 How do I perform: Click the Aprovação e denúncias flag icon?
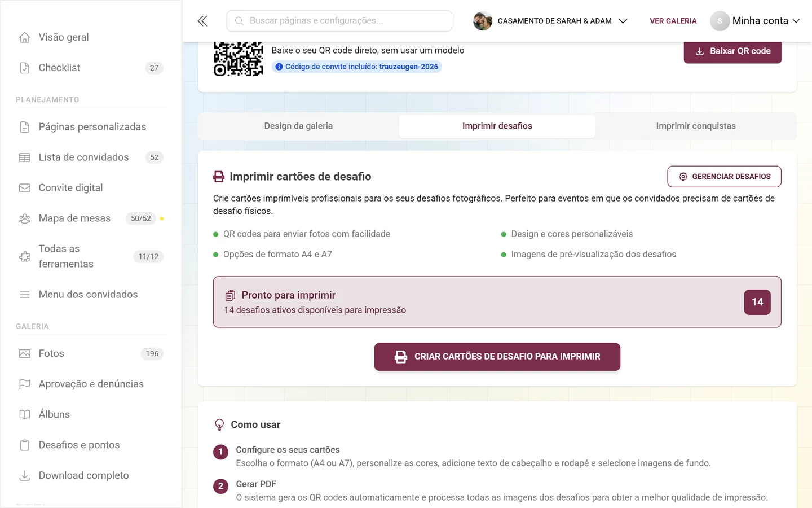point(25,384)
